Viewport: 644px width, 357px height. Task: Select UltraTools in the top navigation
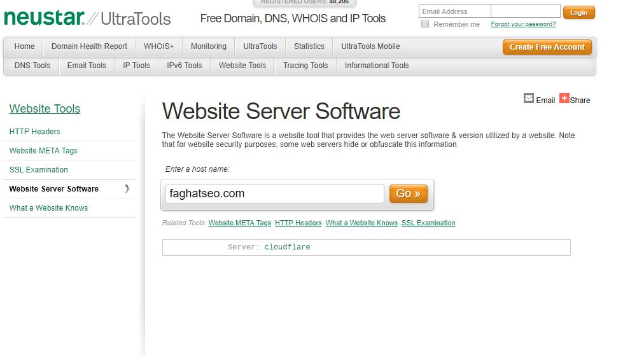point(260,46)
